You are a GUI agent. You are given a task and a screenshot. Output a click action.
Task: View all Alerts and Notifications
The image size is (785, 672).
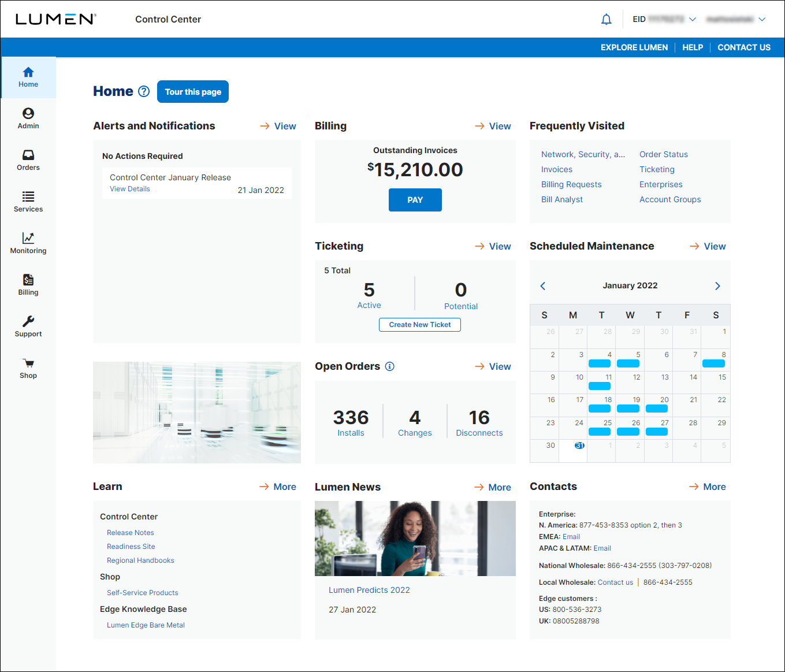[x=278, y=126]
